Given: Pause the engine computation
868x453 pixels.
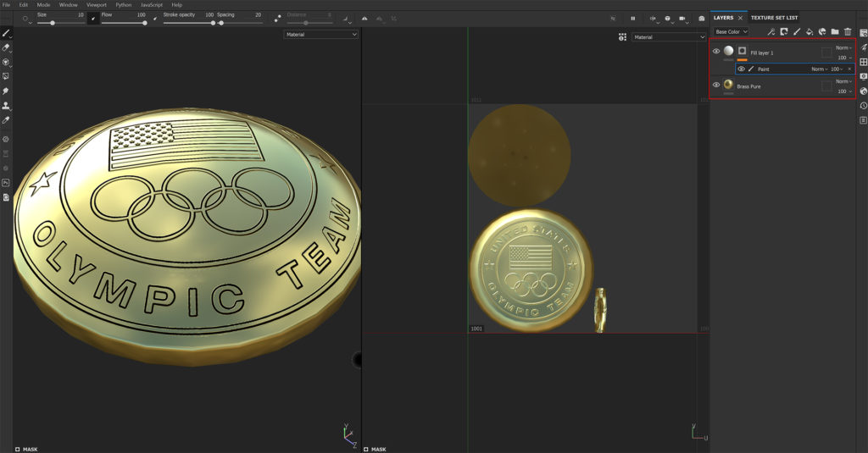Looking at the screenshot, I should point(632,19).
